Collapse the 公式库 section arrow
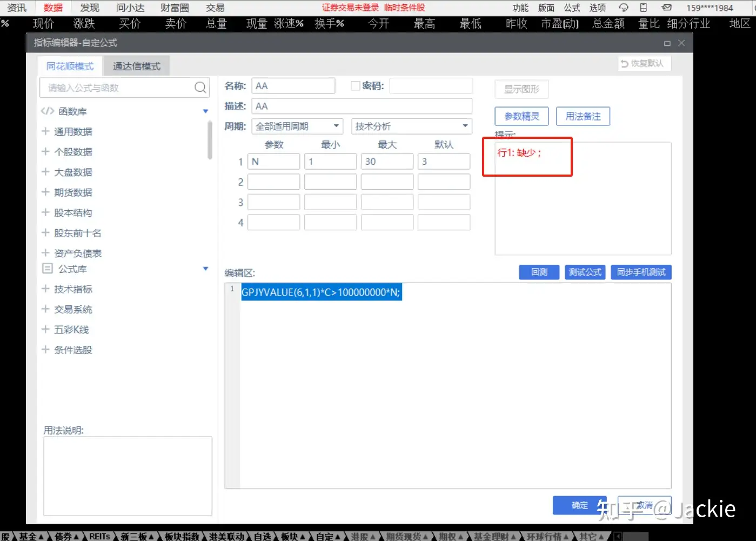The image size is (756, 541). [x=205, y=269]
